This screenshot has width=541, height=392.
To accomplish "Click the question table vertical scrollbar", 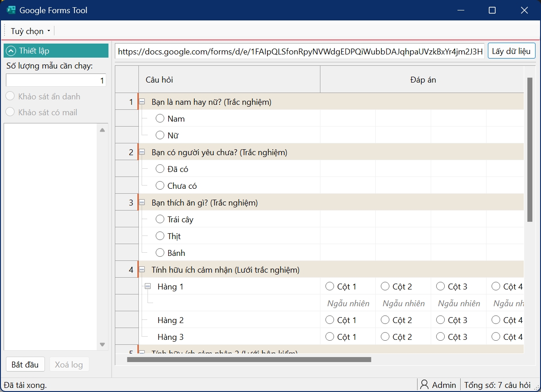I will click(x=530, y=150).
